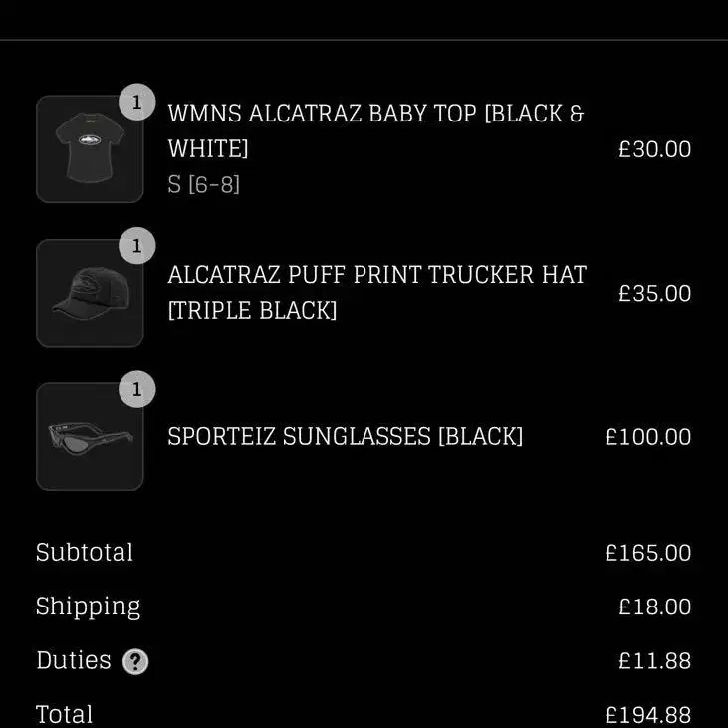This screenshot has width=728, height=728.
Task: Click the Duties help question mark icon
Action: [x=135, y=661]
